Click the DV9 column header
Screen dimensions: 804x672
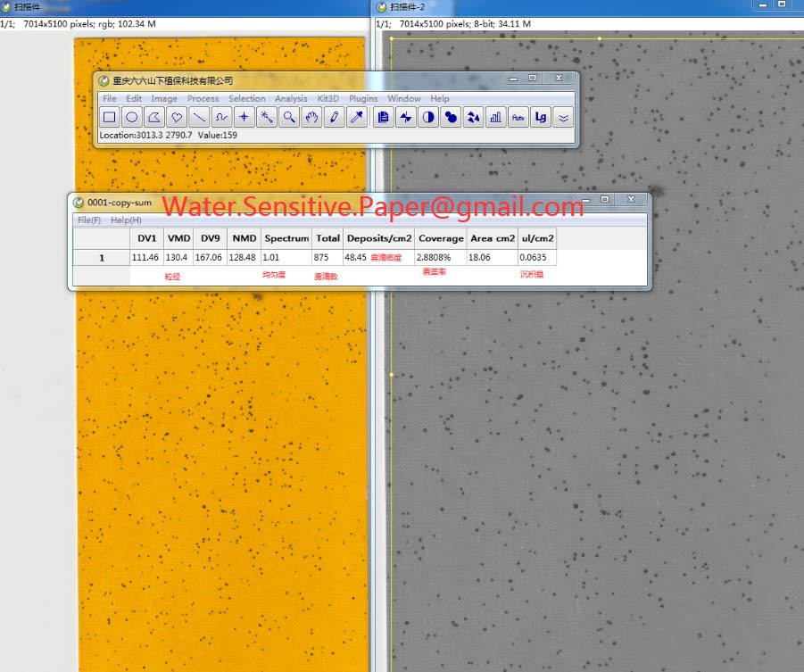tap(211, 238)
